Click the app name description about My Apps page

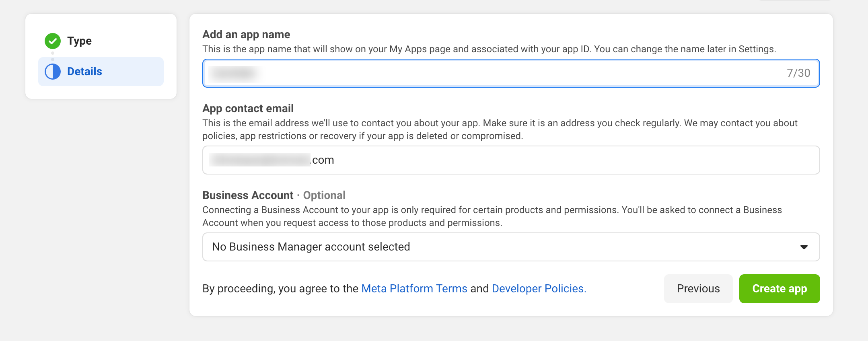pyautogui.click(x=489, y=49)
